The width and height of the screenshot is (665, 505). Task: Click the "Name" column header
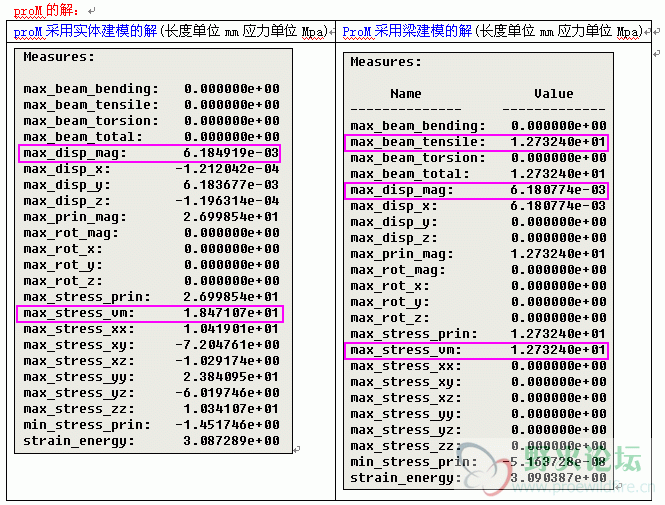[x=406, y=94]
